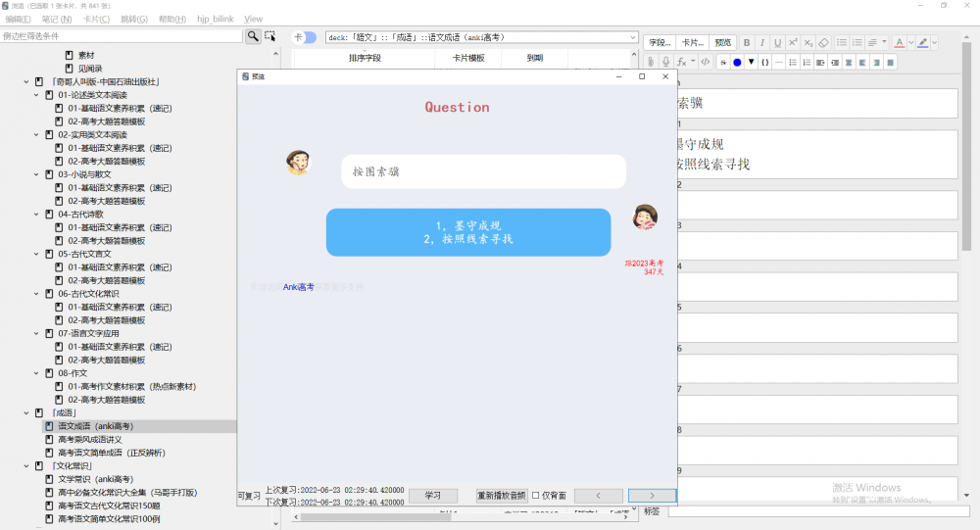Collapse 「奇哥人叫版-中国石油出版社」 node
The width and height of the screenshot is (980, 530).
click(26, 82)
